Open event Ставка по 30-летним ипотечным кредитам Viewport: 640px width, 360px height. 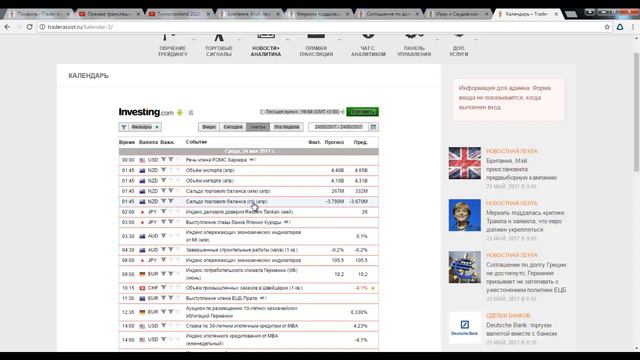coord(242,326)
